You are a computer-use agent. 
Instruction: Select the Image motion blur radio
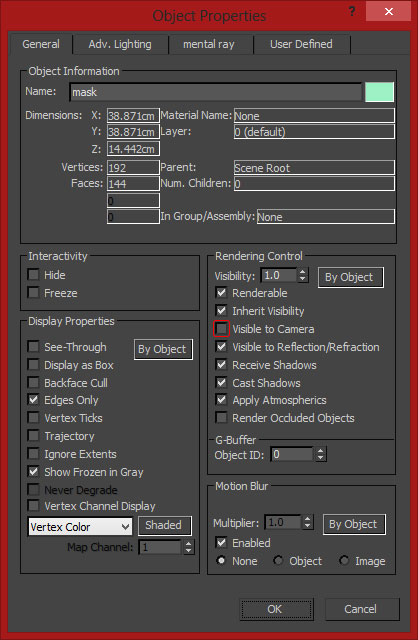pos(344,560)
